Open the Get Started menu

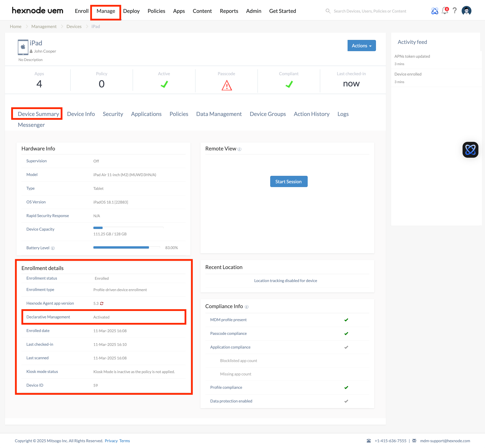282,11
